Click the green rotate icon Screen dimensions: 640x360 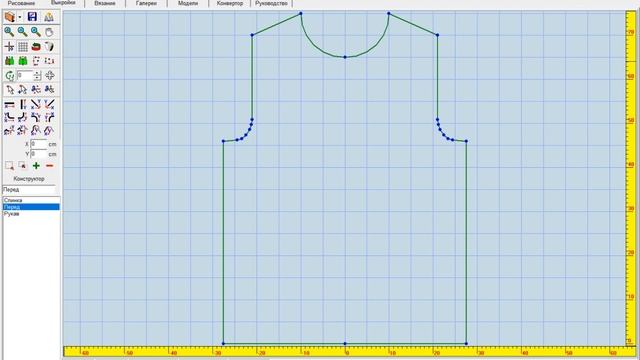coord(9,76)
